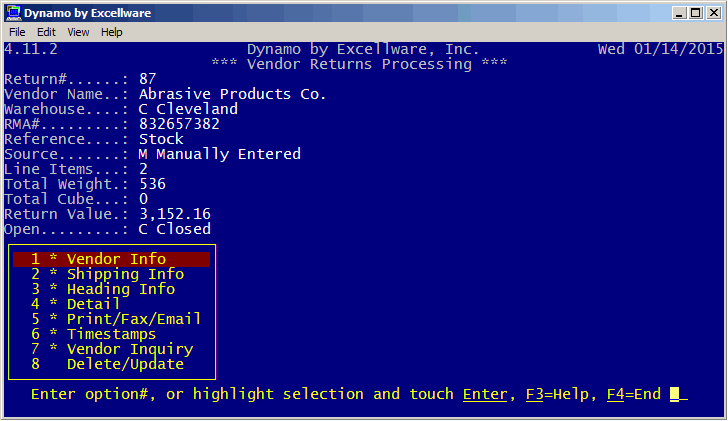Click the blinking cursor input field
The height and width of the screenshot is (421, 728).
(675, 394)
